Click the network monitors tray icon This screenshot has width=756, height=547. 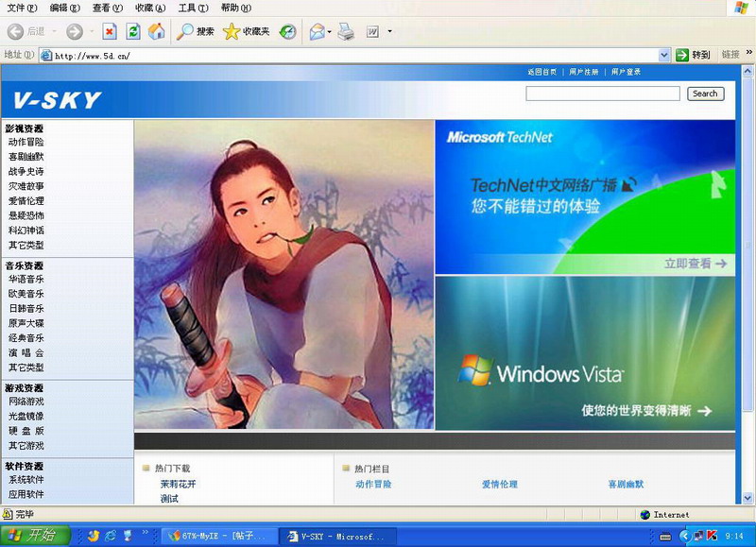point(698,536)
